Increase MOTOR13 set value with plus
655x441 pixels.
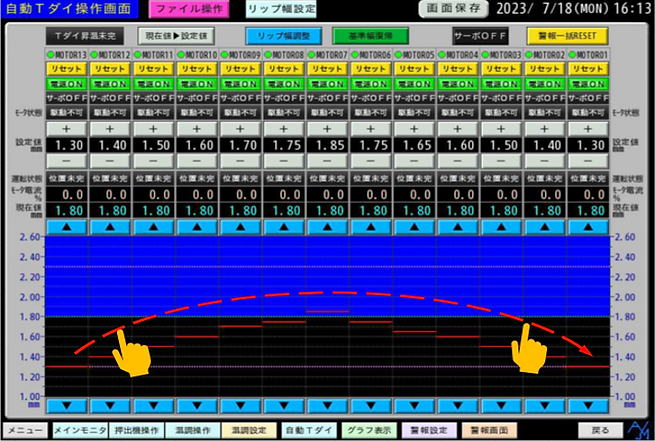coord(66,129)
